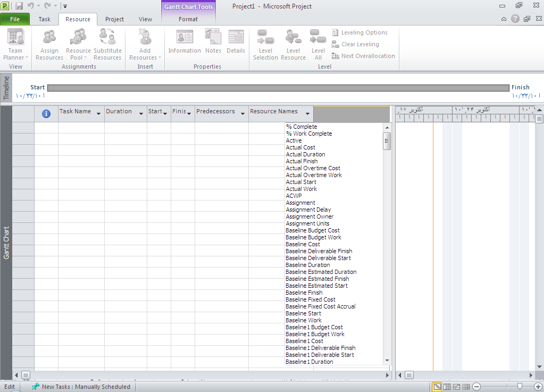The height and width of the screenshot is (392, 544).
Task: Open the File menu tab
Action: [x=15, y=19]
